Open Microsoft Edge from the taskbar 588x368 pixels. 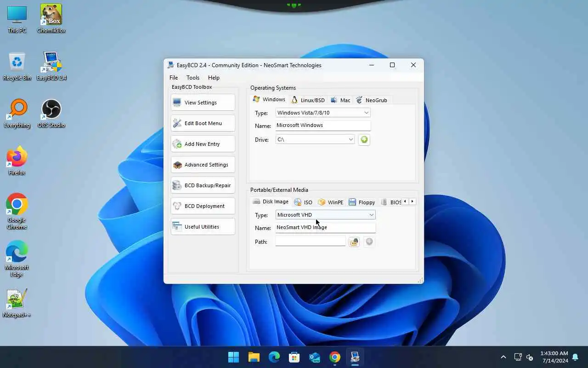274,357
